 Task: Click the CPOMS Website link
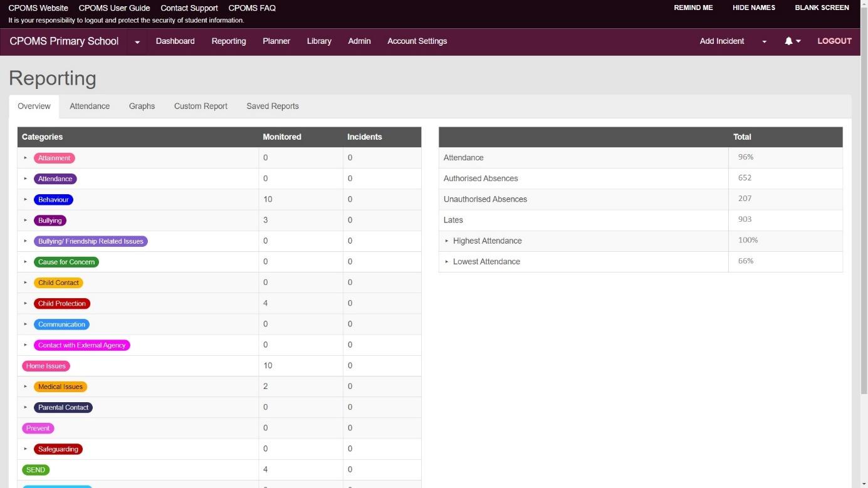pos(38,8)
